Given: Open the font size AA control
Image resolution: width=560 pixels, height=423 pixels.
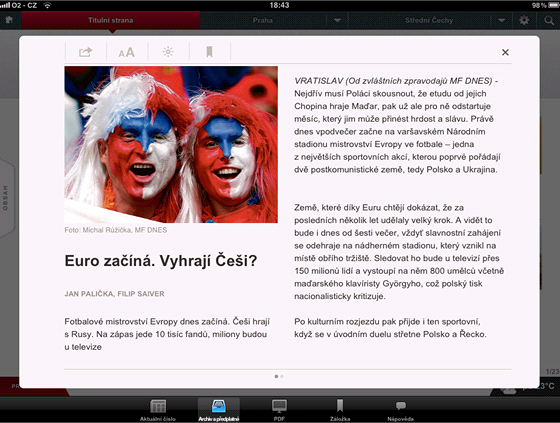Looking at the screenshot, I should click(127, 53).
